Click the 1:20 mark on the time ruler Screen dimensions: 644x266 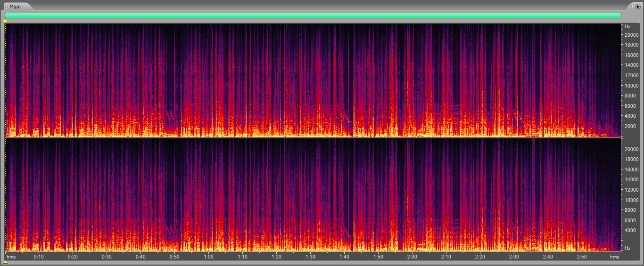pos(277,257)
